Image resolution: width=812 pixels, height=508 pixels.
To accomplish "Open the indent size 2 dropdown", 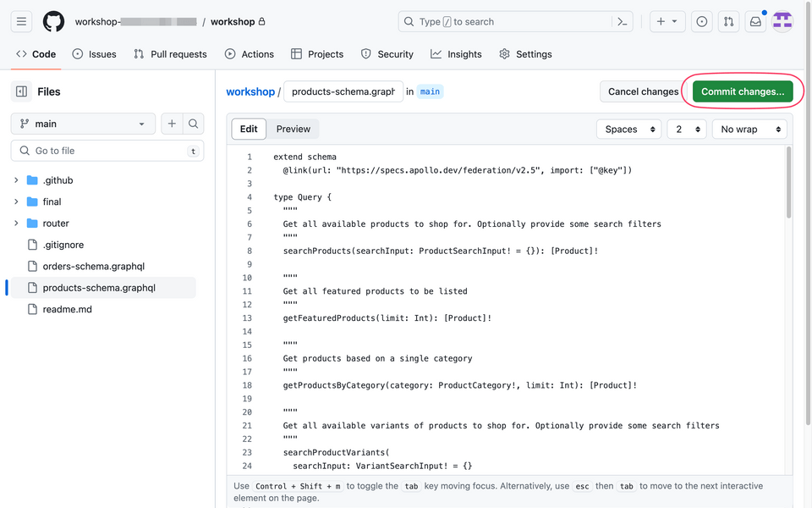I will [687, 129].
